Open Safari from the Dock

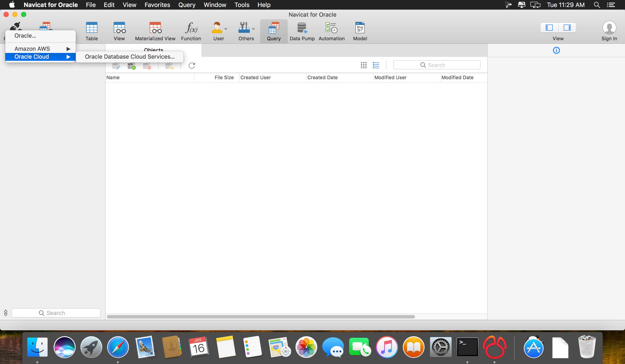(118, 347)
